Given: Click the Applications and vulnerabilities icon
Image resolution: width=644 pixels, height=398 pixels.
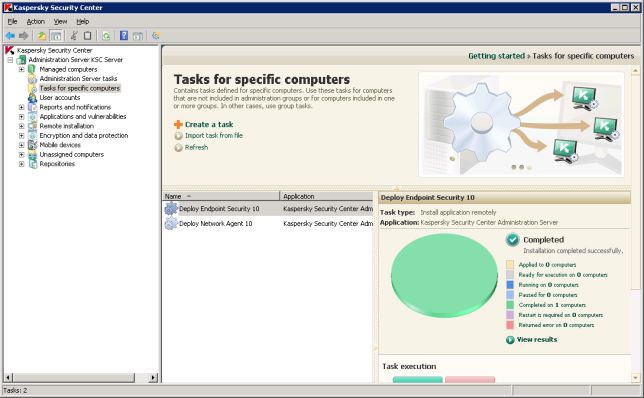Looking at the screenshot, I should coord(32,116).
